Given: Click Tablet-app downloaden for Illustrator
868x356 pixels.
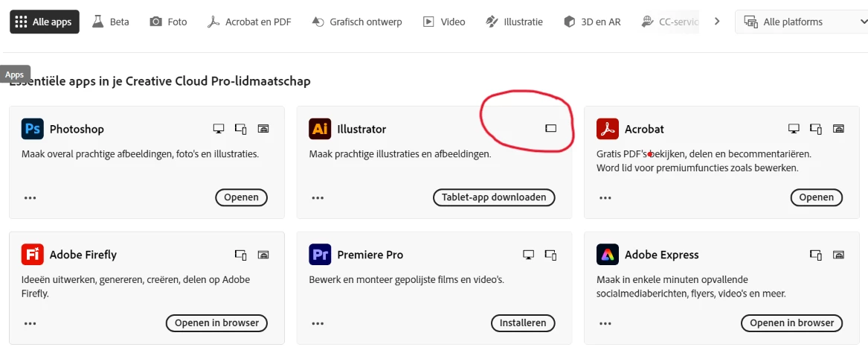Looking at the screenshot, I should point(494,197).
